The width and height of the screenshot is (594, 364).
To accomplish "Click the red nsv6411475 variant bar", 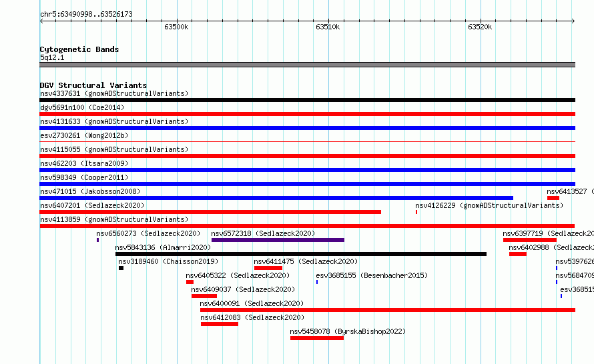I will (268, 268).
